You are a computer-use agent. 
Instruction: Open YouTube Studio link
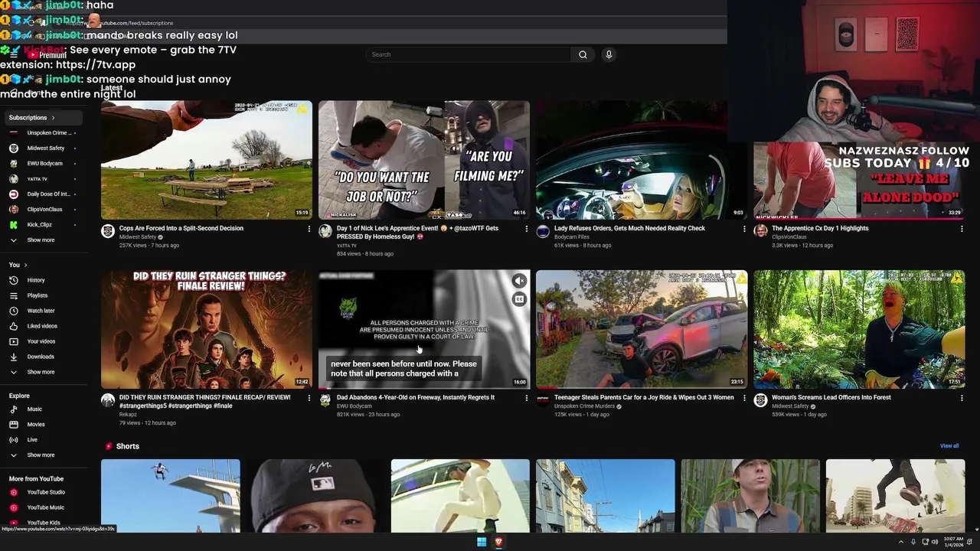[46, 492]
